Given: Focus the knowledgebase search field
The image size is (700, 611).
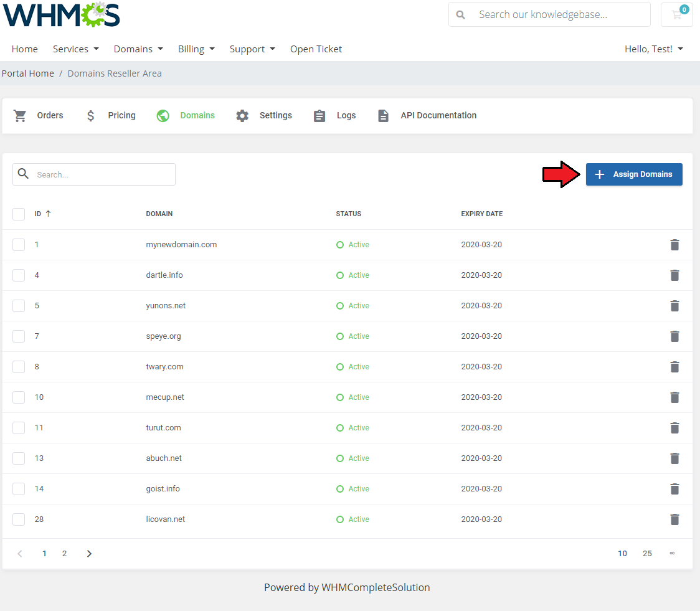Looking at the screenshot, I should tap(549, 15).
